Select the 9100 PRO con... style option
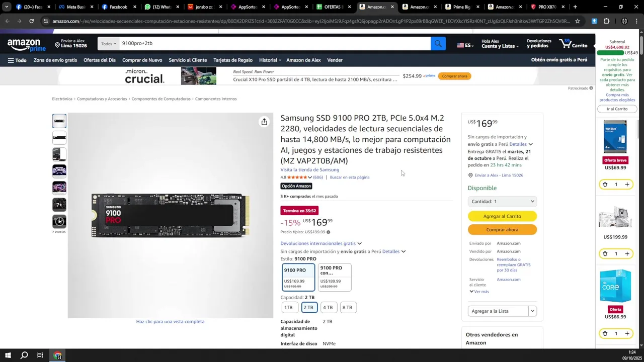 point(335,277)
